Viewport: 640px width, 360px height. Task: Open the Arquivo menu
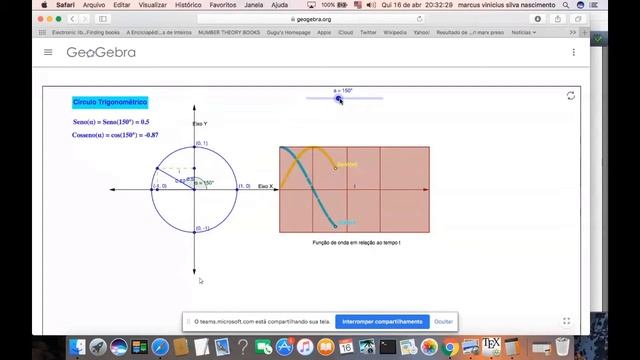pyautogui.click(x=94, y=5)
